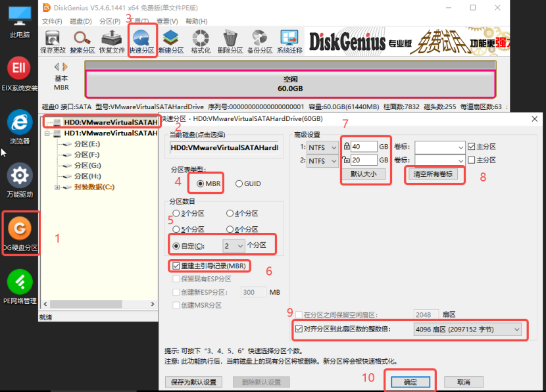The width and height of the screenshot is (546, 392).
Task: Open This PC (此电脑) desktop icon
Action: 20,22
